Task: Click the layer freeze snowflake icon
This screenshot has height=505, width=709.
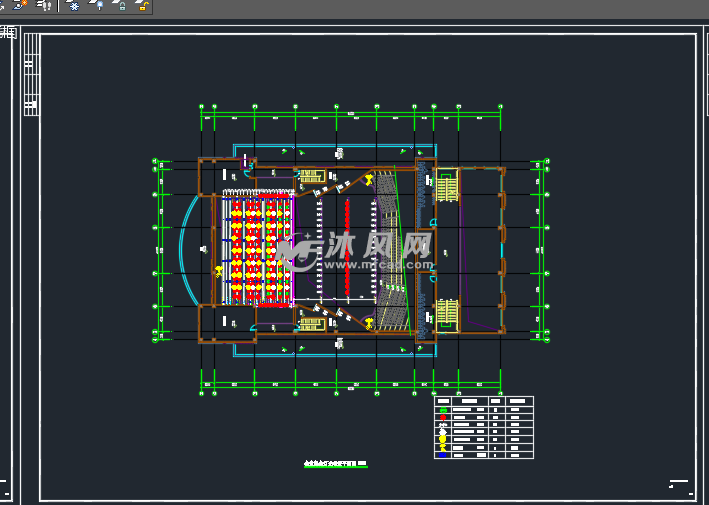Action: [74, 6]
